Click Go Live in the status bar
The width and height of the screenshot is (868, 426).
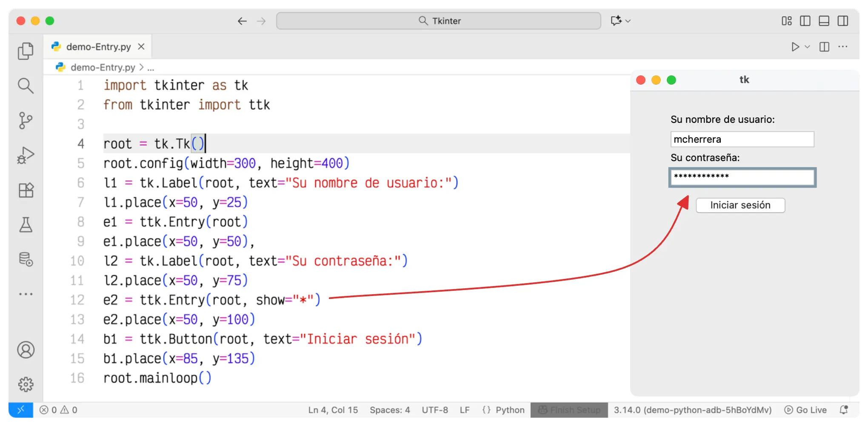tap(805, 410)
